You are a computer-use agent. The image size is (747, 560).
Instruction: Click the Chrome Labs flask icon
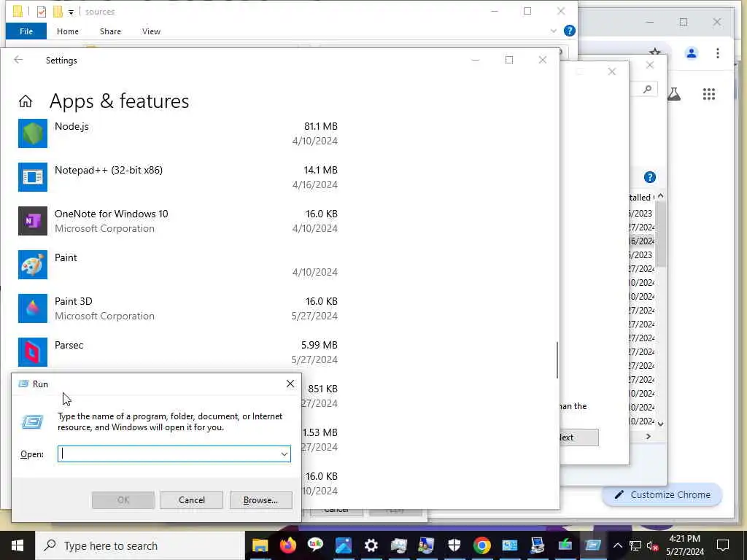[x=673, y=94]
